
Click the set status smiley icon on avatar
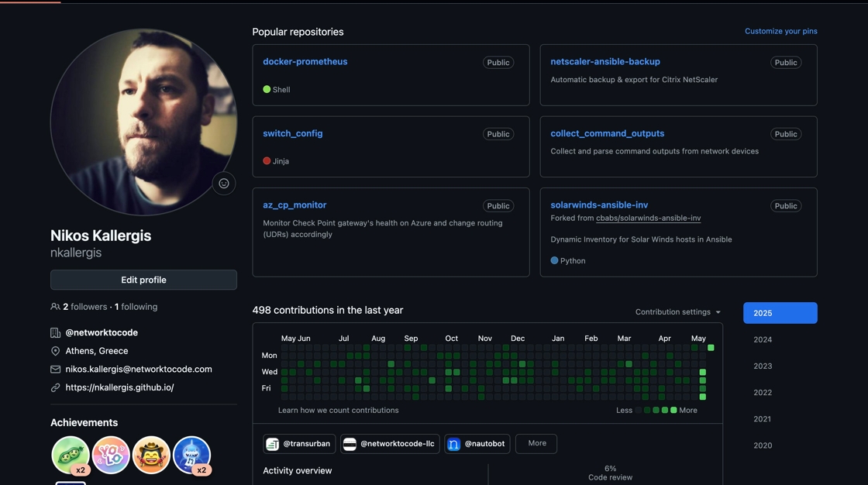click(x=224, y=184)
